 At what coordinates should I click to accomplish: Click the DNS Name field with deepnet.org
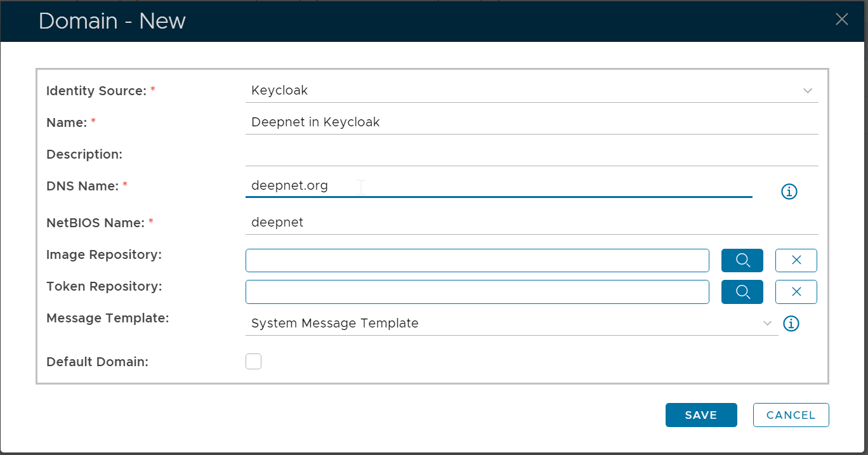[498, 186]
